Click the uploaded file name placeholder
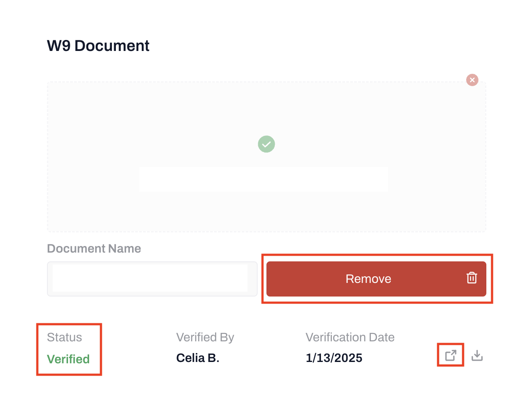Viewport: 532px width, 398px height. point(263,179)
